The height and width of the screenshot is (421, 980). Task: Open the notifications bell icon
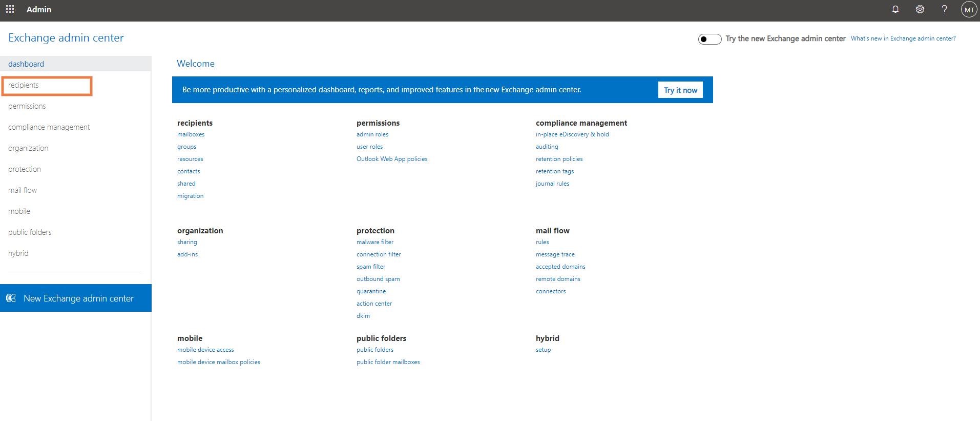pos(895,9)
